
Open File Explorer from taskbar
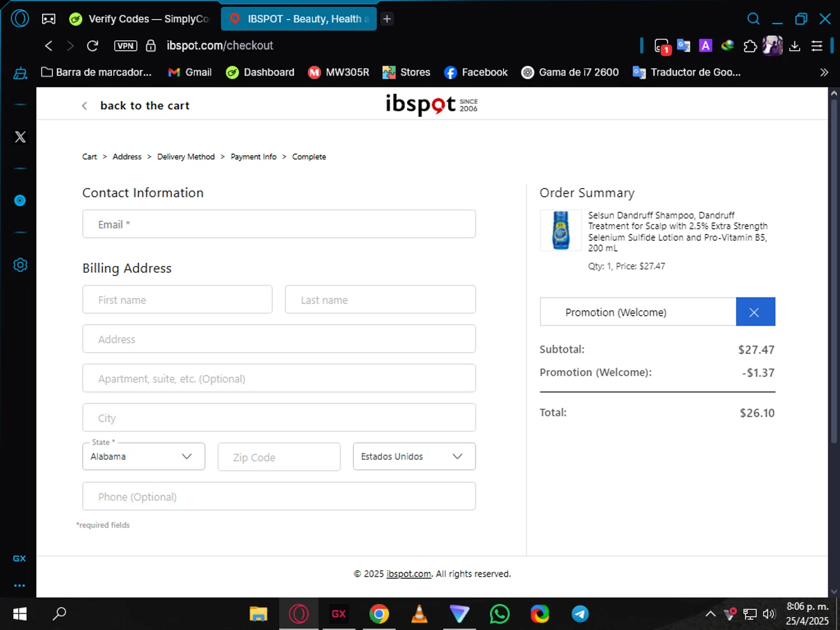tap(258, 614)
